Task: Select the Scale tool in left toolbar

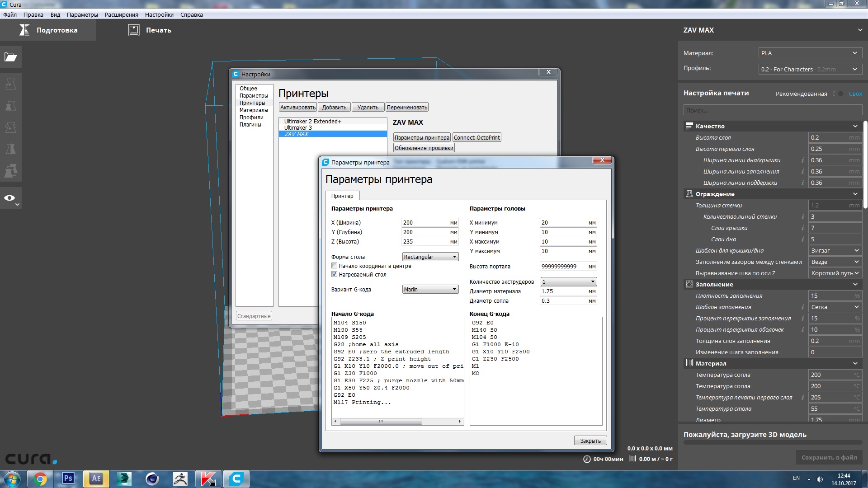Action: click(11, 106)
